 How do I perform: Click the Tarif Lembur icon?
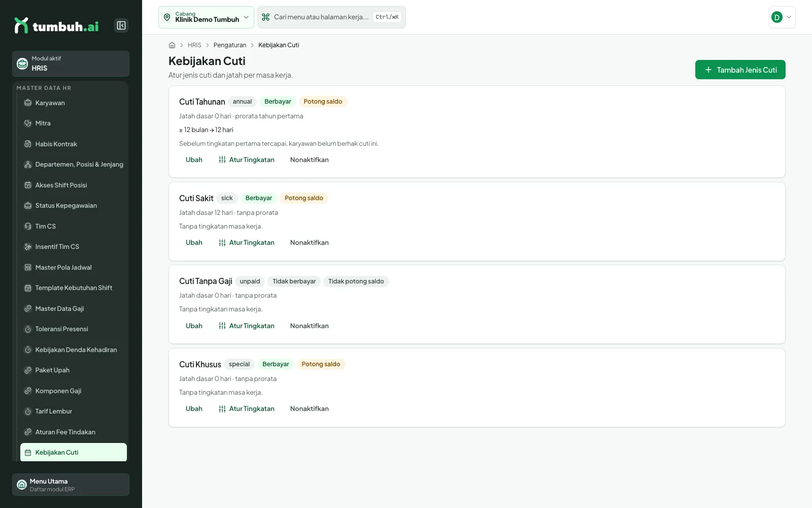28,411
